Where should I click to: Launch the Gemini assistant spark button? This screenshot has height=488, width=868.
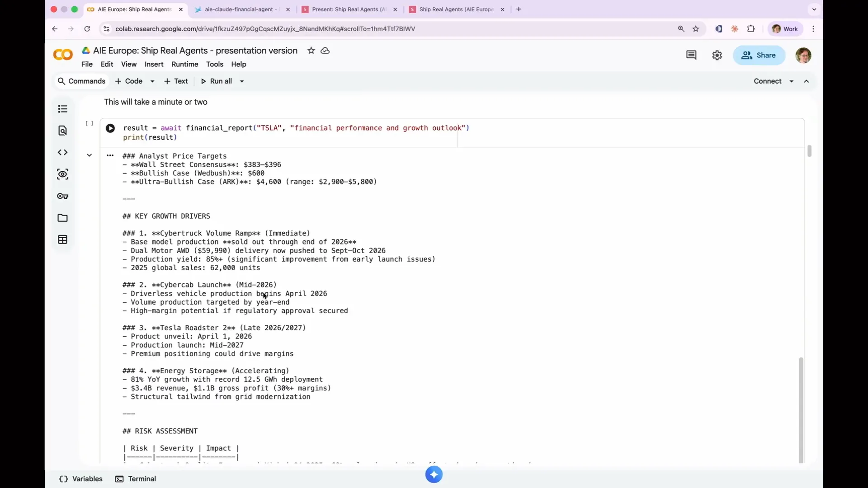tap(434, 474)
